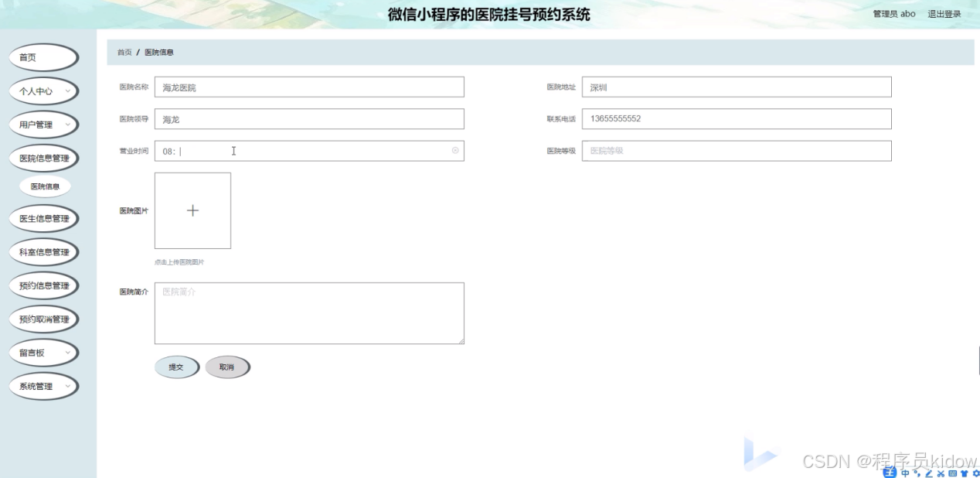
Task: Go to 首页 in the sidebar
Action: (x=43, y=57)
